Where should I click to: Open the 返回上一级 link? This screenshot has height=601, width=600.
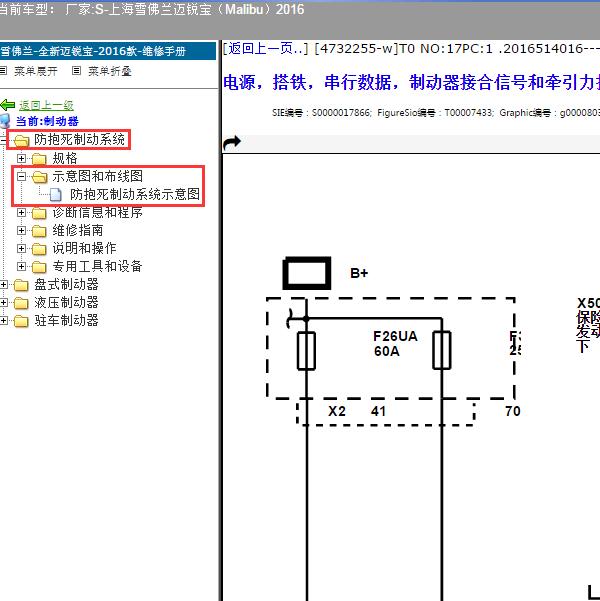point(46,105)
